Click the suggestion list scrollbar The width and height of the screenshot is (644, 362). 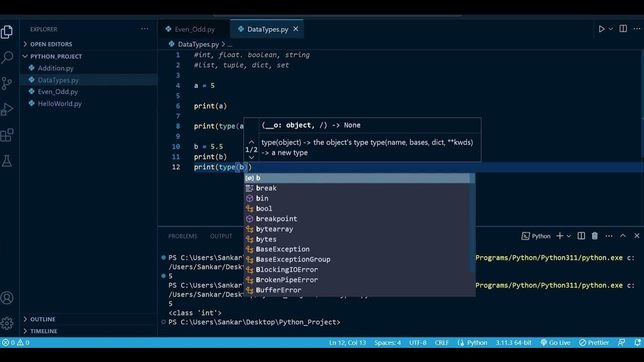pos(472,223)
